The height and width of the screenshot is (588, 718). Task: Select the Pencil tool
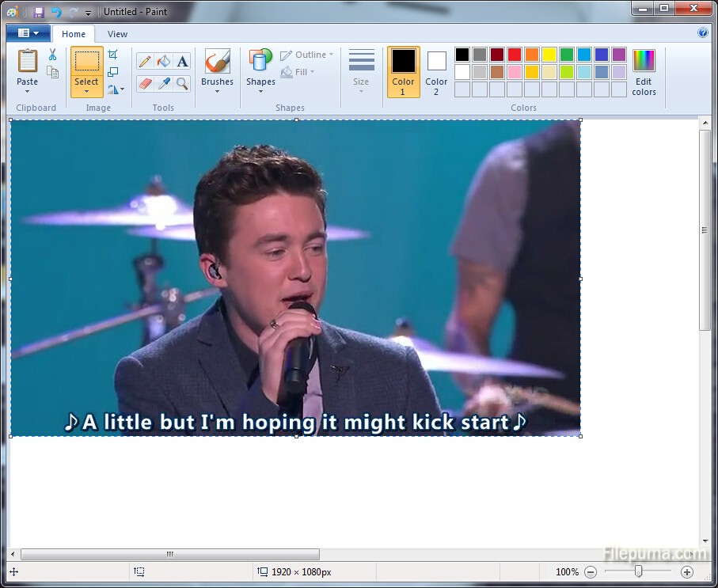[145, 62]
